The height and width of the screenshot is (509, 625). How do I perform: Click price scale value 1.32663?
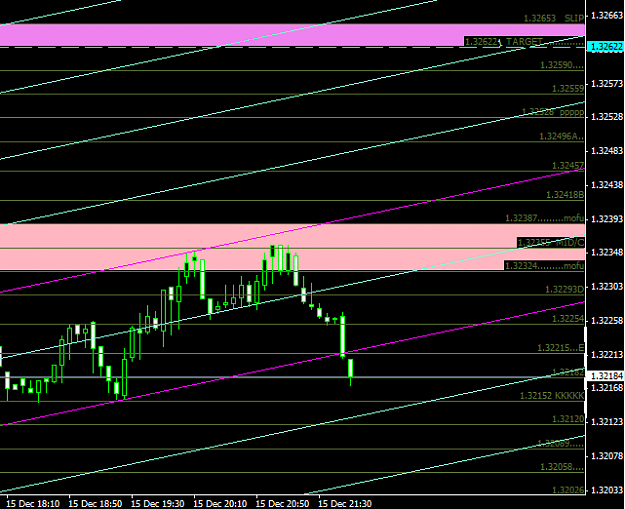pos(606,16)
